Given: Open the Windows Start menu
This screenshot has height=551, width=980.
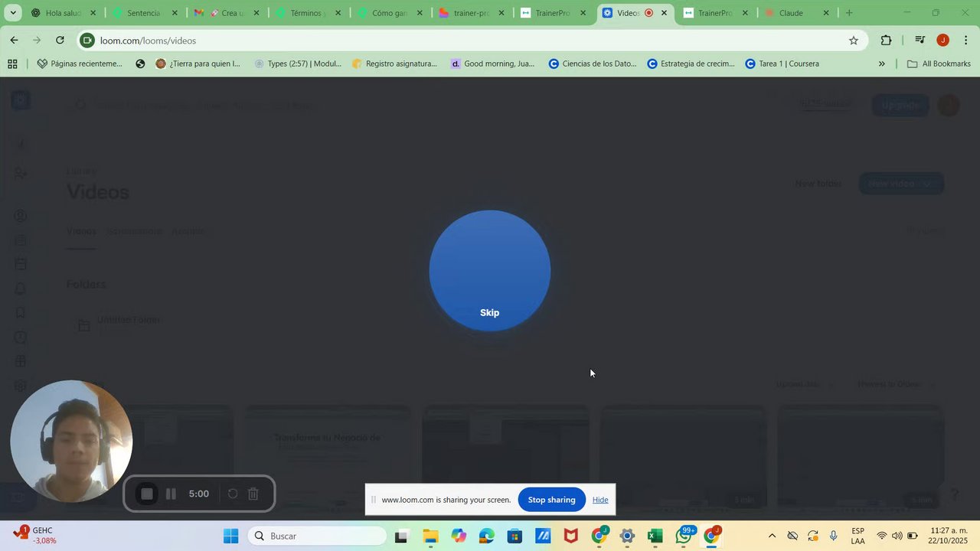Looking at the screenshot, I should (x=230, y=536).
